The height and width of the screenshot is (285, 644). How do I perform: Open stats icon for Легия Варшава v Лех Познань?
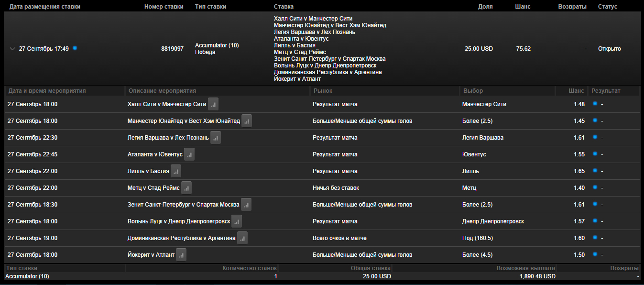pos(216,138)
